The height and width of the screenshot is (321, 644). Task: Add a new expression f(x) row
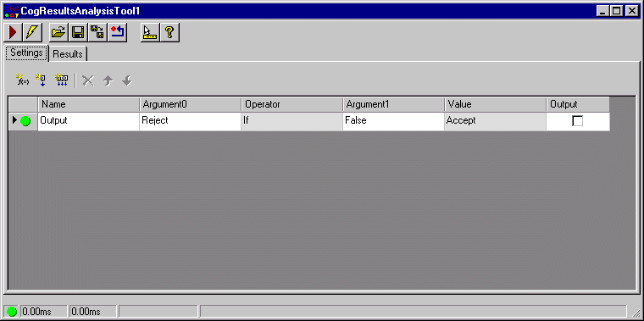22,80
